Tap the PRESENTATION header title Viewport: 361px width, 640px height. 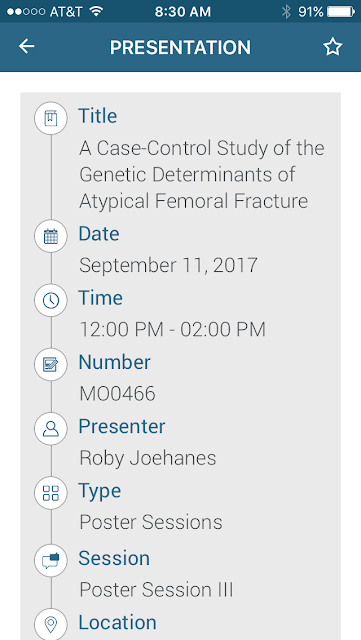pos(180,48)
